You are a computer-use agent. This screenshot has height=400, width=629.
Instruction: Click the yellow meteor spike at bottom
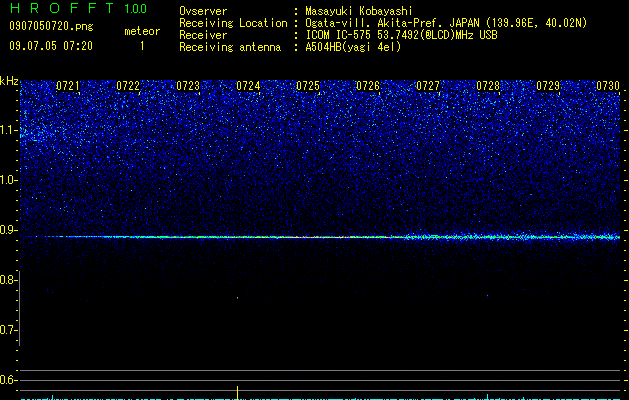(x=237, y=393)
